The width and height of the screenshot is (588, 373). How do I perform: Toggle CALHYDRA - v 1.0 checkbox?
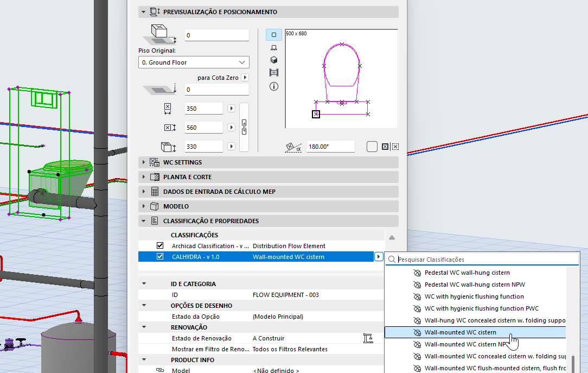click(160, 257)
